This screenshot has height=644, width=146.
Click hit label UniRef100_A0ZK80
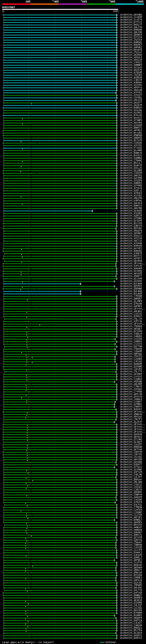point(131,281)
